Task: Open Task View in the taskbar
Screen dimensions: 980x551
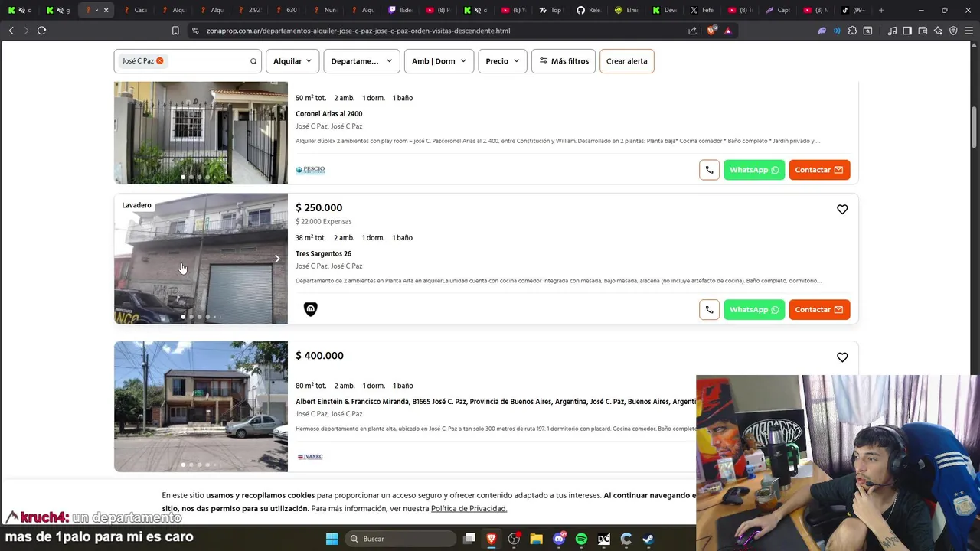Action: tap(469, 539)
